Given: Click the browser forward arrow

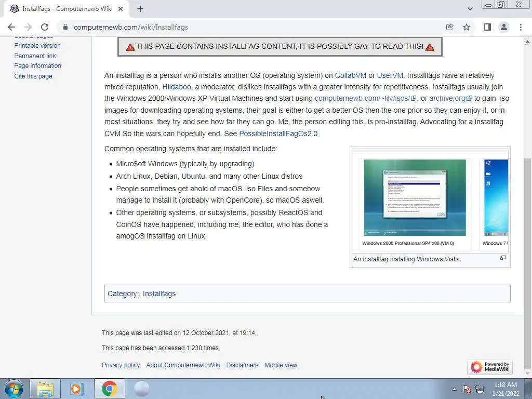Looking at the screenshot, I should pos(28,27).
